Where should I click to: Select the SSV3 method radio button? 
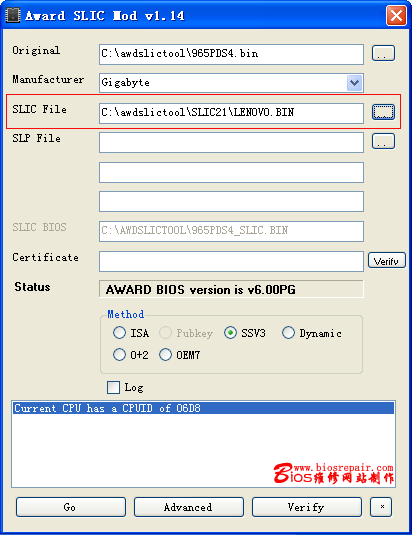click(231, 333)
